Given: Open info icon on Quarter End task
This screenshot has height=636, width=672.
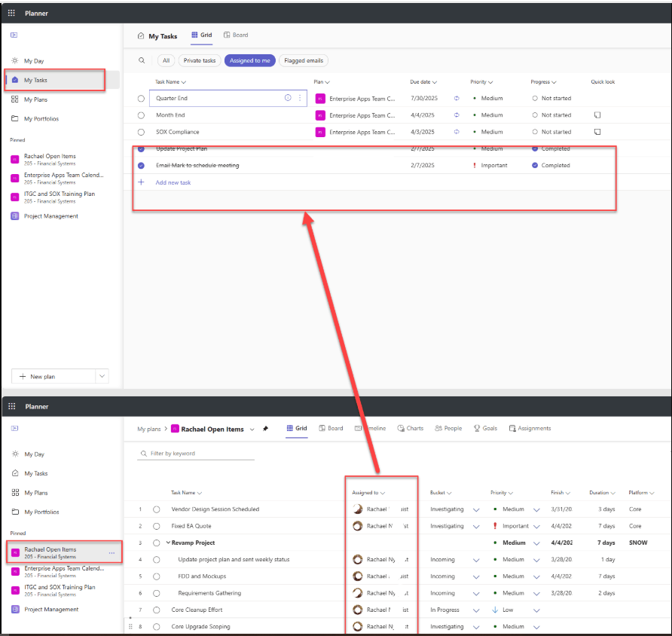Looking at the screenshot, I should click(288, 98).
